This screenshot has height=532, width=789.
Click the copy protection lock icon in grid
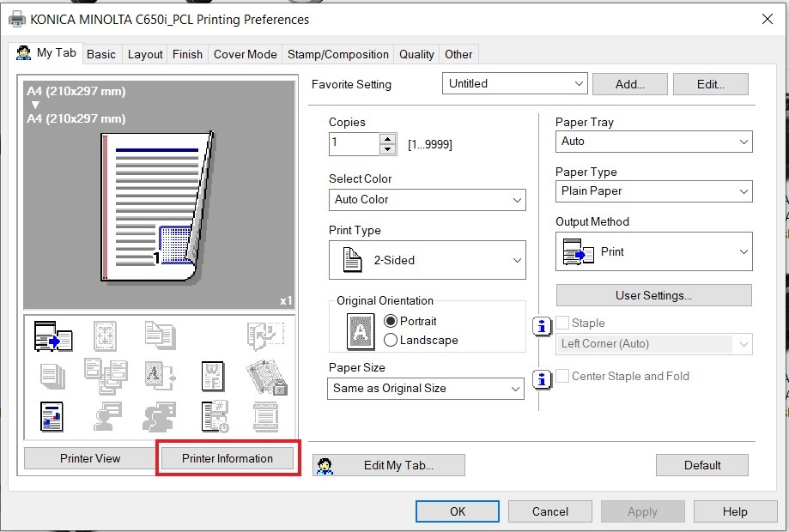pos(266,376)
